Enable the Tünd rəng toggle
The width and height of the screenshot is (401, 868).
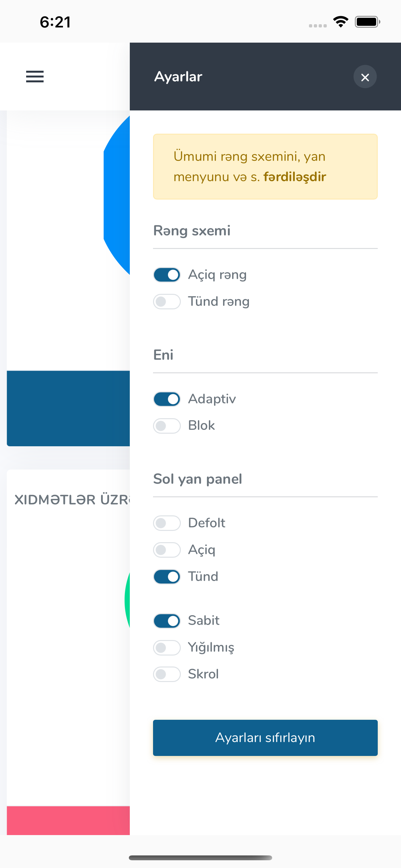167,302
